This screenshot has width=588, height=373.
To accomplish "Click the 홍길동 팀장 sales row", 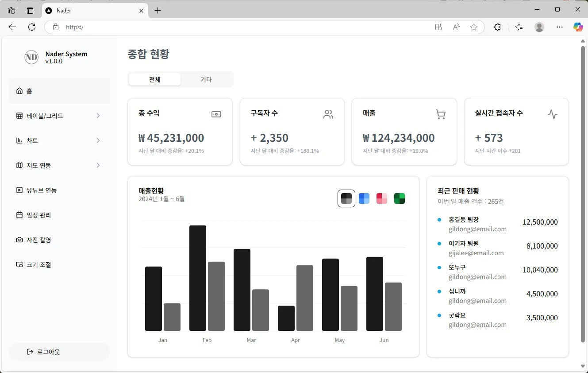I will (498, 224).
